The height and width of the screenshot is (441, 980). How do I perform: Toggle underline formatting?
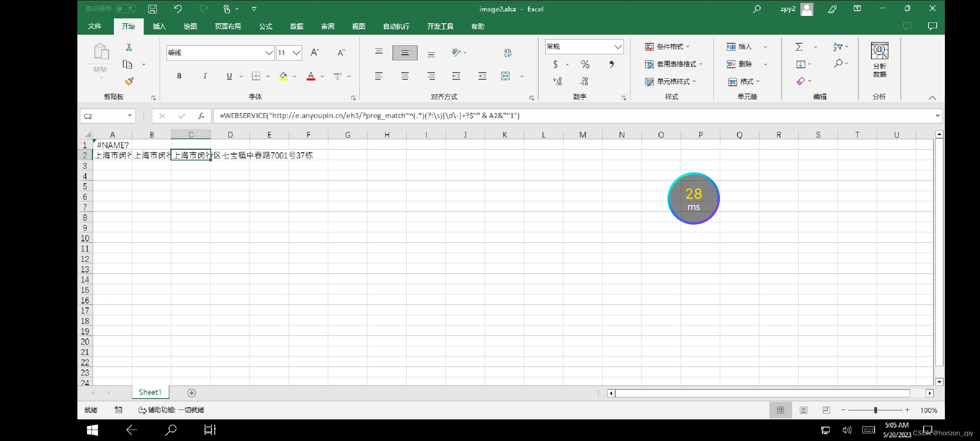229,76
